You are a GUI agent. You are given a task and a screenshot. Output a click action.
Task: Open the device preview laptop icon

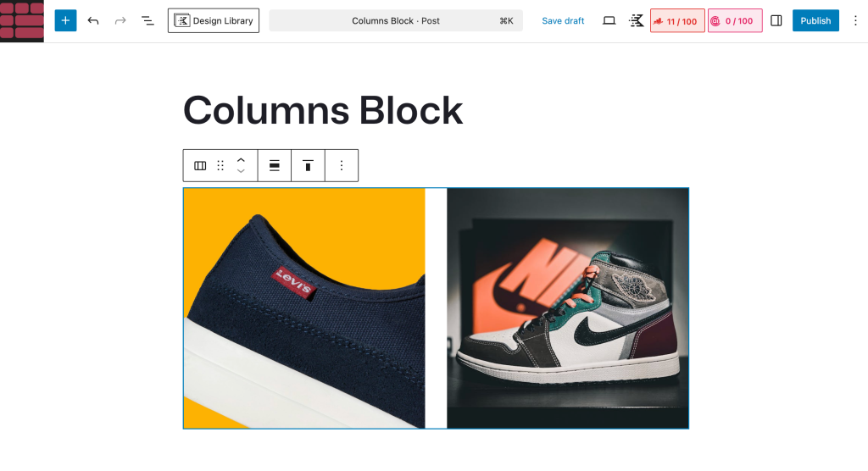pyautogui.click(x=609, y=20)
